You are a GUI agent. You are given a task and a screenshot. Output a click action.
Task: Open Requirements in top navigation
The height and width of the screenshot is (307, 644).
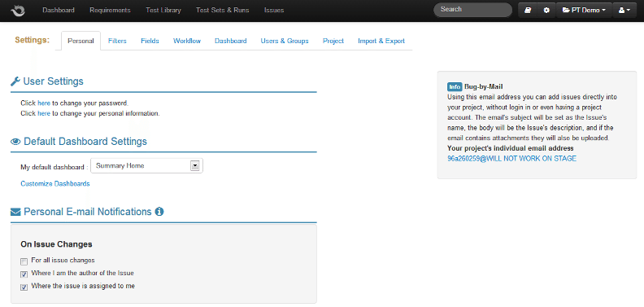coord(110,11)
